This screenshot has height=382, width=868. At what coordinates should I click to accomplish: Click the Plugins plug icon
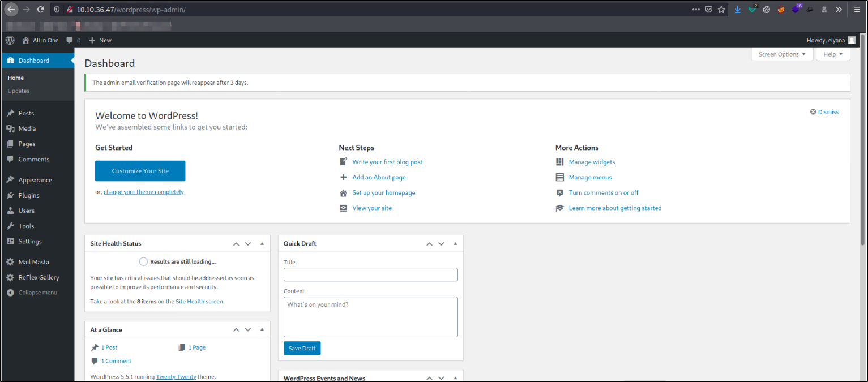point(10,195)
